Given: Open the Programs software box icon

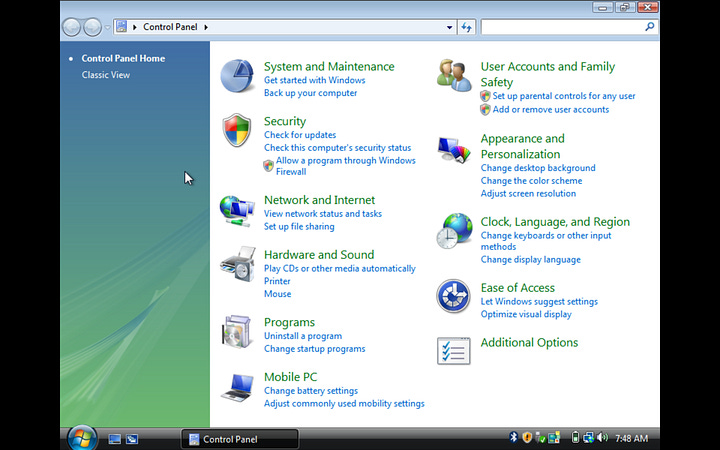Looking at the screenshot, I should pyautogui.click(x=237, y=332).
